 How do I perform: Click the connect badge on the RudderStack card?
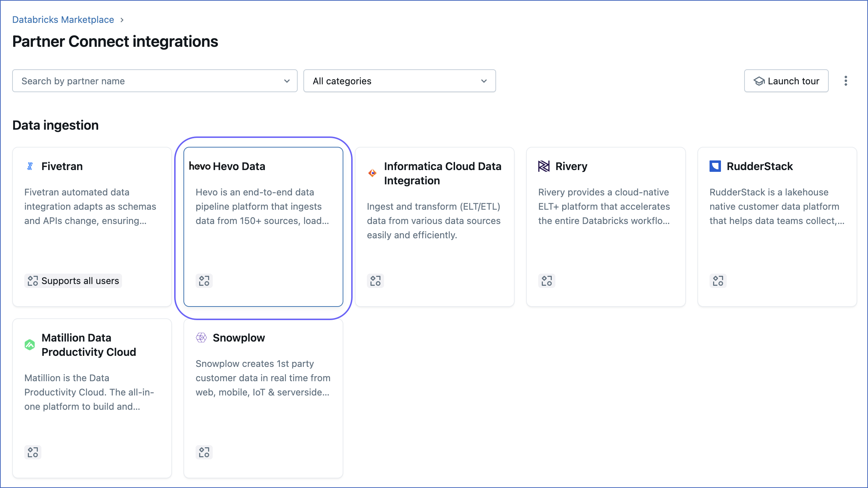point(718,281)
